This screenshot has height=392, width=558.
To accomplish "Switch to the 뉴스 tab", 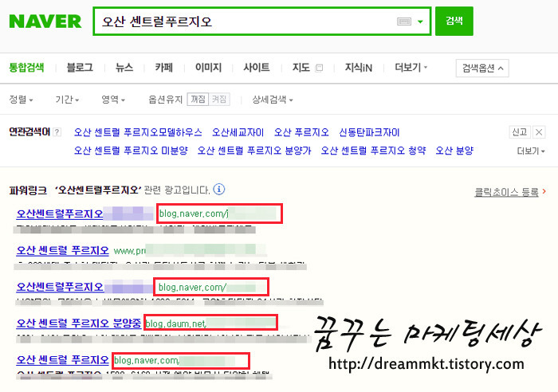I will 124,67.
